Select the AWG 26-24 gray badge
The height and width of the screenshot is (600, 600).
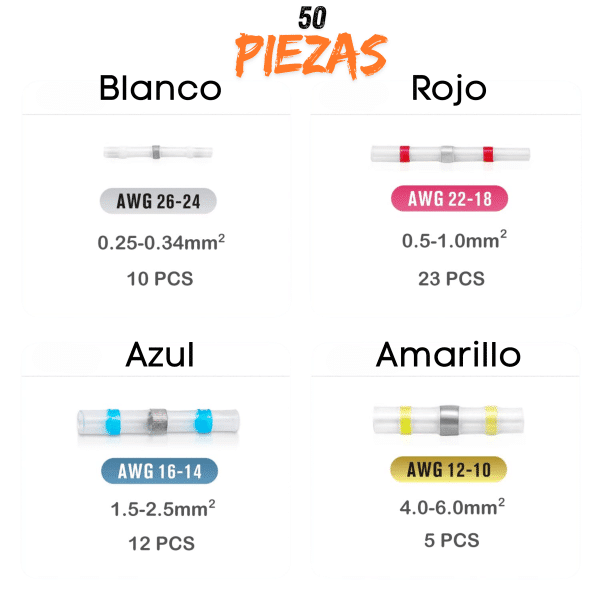pos(158,201)
